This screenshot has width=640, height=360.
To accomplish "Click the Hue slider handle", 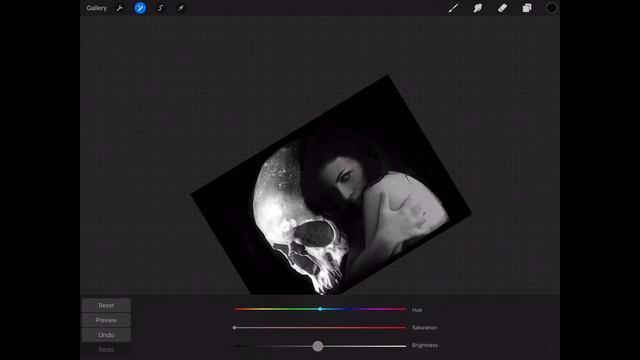I will point(320,309).
